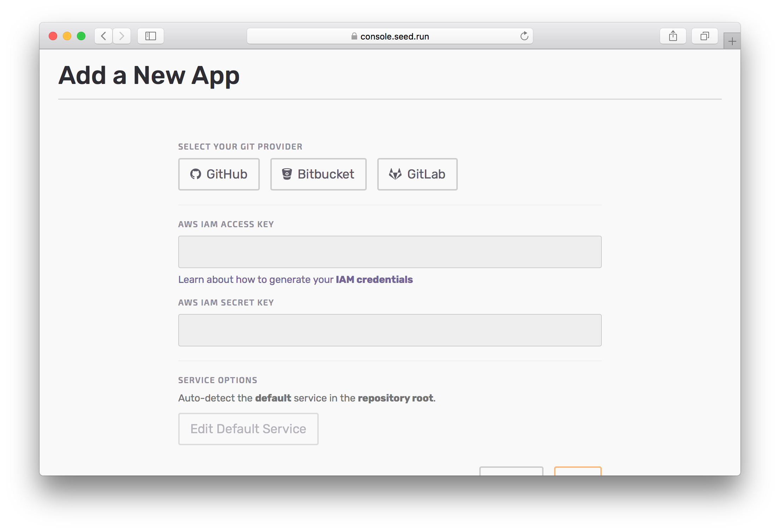Click the GitLab fox icon
The image size is (780, 532).
(395, 174)
